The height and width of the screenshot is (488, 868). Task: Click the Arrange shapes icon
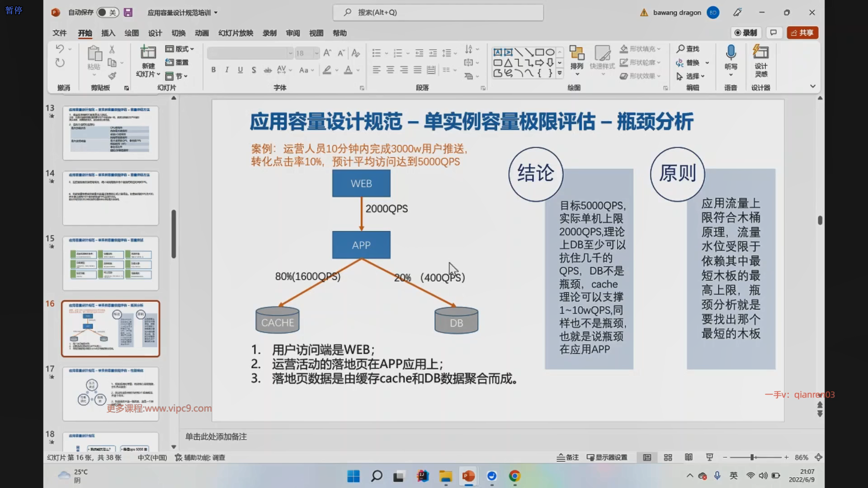click(x=576, y=53)
